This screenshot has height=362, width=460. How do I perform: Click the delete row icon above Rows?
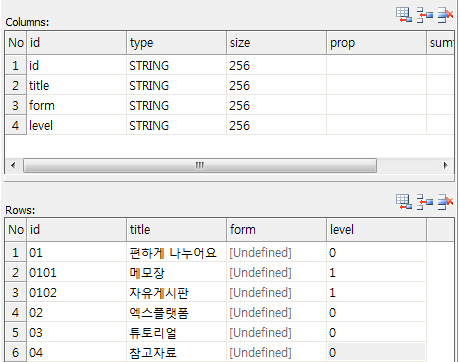point(445,202)
